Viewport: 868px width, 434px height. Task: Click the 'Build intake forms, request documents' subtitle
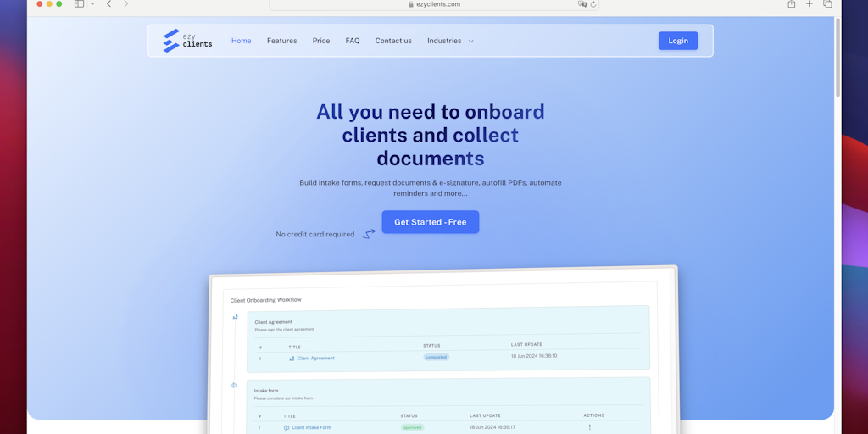point(430,187)
